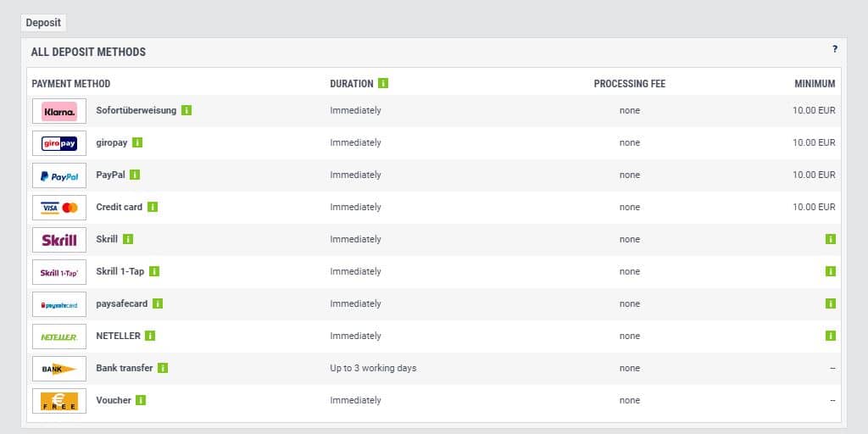Image resolution: width=868 pixels, height=434 pixels.
Task: Open info icon next to Bank transfer
Action: point(162,368)
